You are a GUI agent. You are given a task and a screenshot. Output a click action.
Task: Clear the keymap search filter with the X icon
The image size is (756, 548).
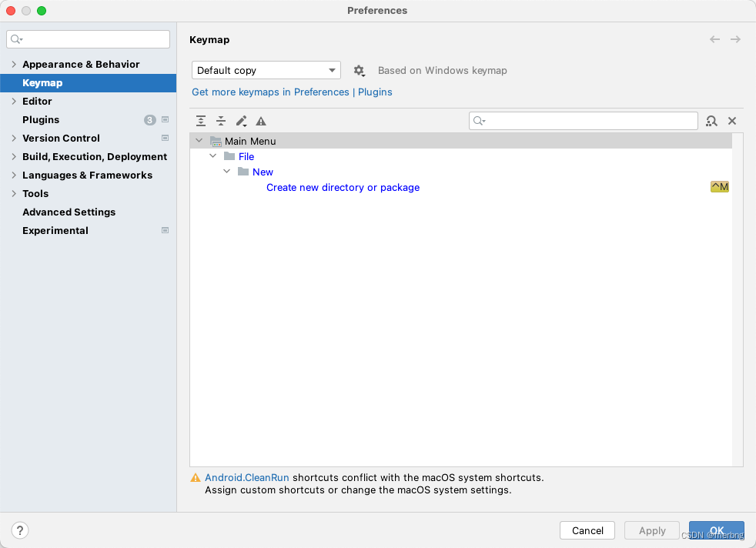(x=732, y=121)
